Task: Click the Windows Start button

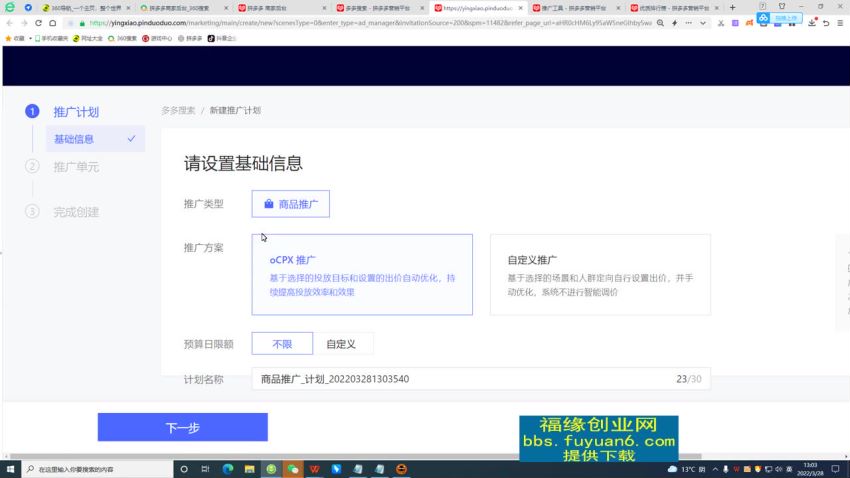Action: [x=10, y=468]
